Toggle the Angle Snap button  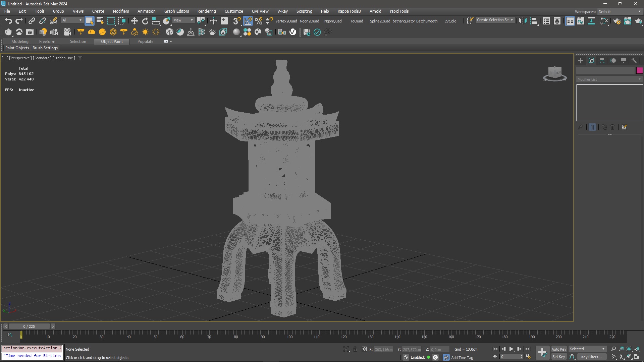(x=248, y=21)
